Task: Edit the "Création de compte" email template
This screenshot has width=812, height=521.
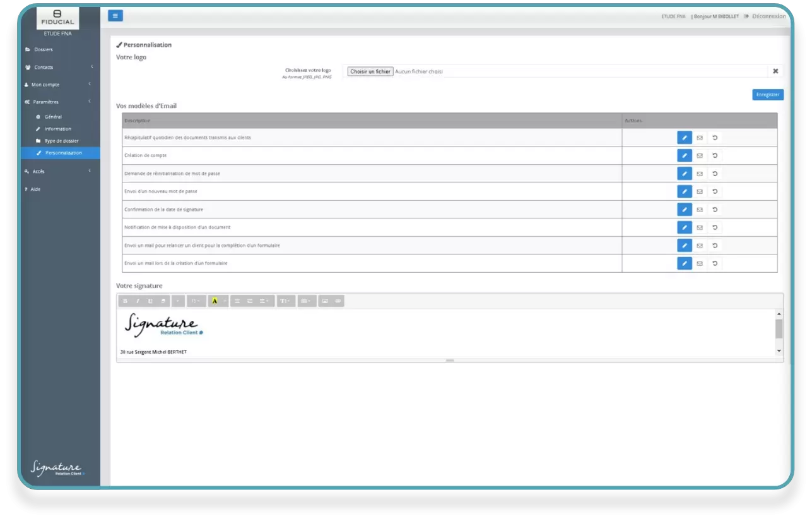Action: [684, 155]
